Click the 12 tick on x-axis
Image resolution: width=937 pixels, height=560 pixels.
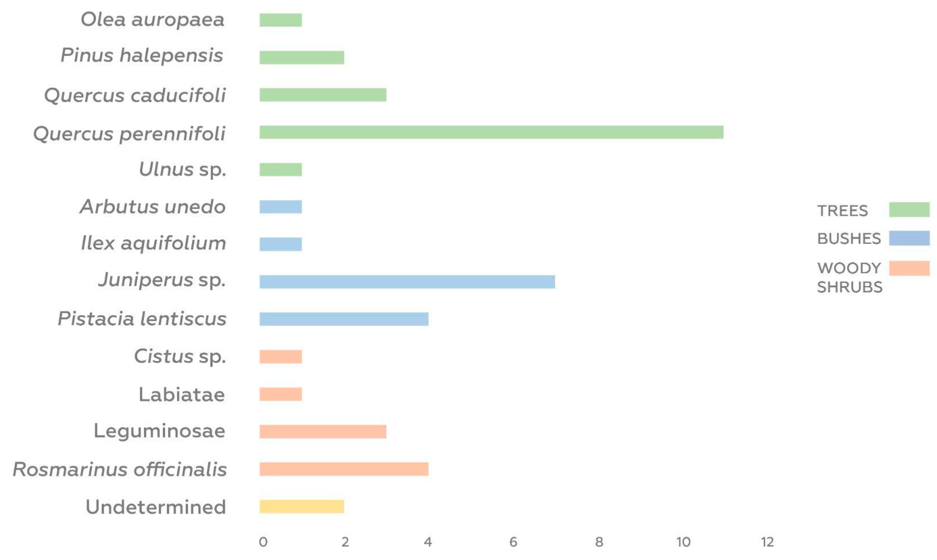point(767,542)
